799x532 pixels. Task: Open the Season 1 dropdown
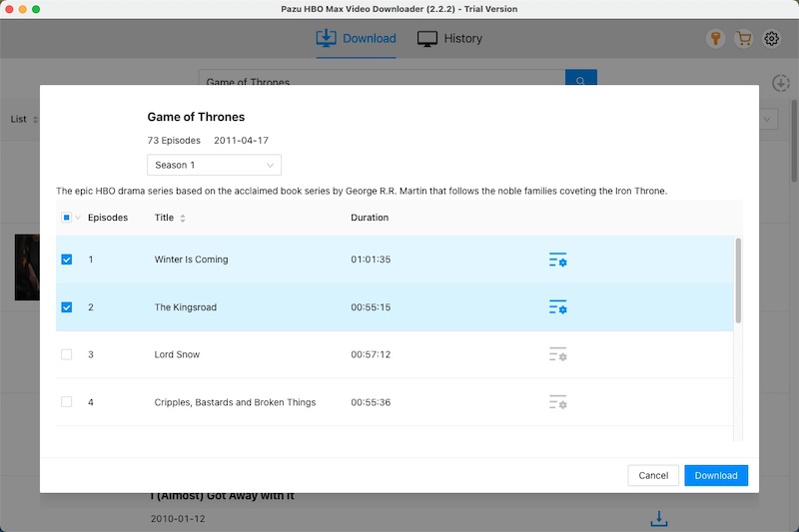click(214, 165)
